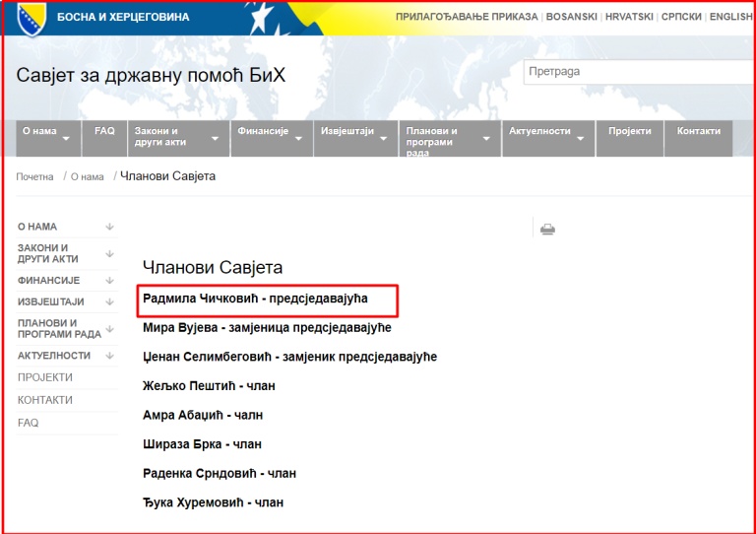Screen dimensions: 756x534
Task: Expand the О НАМА sidebar arrow
Action: pos(109,227)
